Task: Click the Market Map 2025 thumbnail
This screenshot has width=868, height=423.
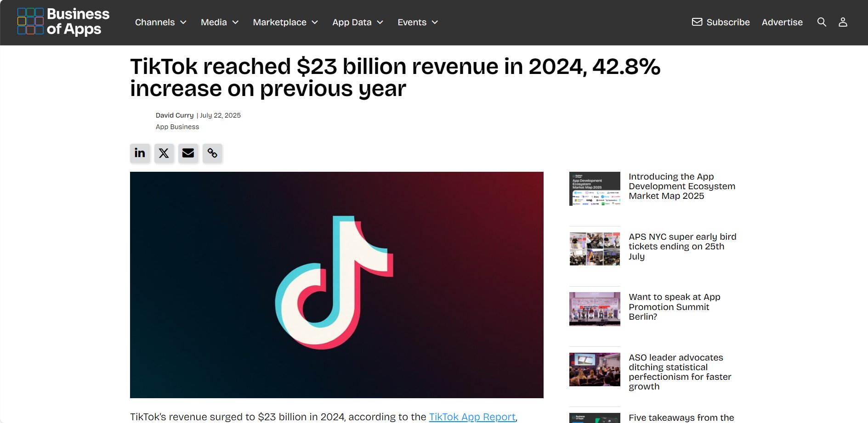Action: point(595,189)
